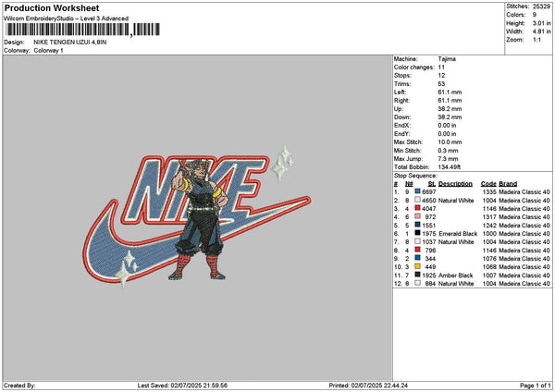Click the Page 1 of 1 indicator
555x392 pixels.
[536, 386]
